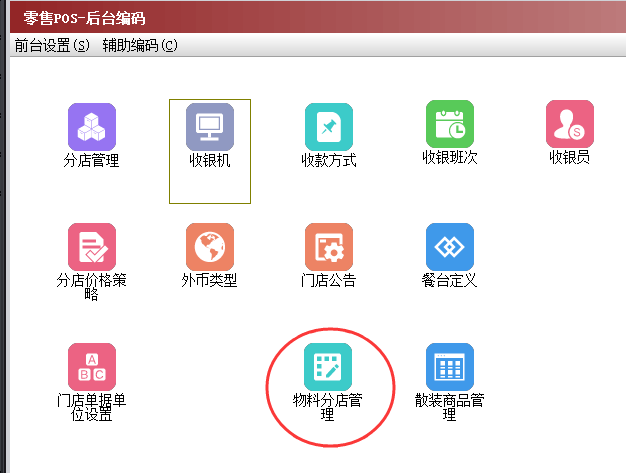
Task: Open the 分店管理 cubes icon
Action: [92, 127]
